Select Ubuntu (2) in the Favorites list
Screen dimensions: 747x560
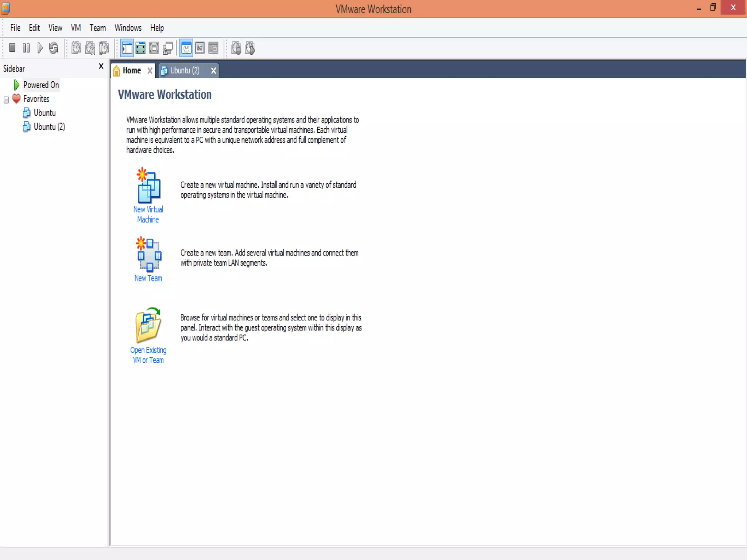tap(49, 127)
